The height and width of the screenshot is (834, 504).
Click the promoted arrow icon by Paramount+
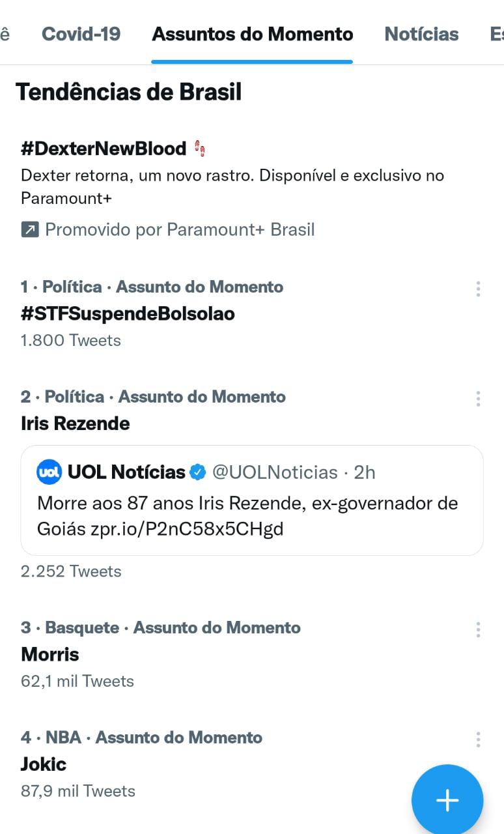pos(30,229)
